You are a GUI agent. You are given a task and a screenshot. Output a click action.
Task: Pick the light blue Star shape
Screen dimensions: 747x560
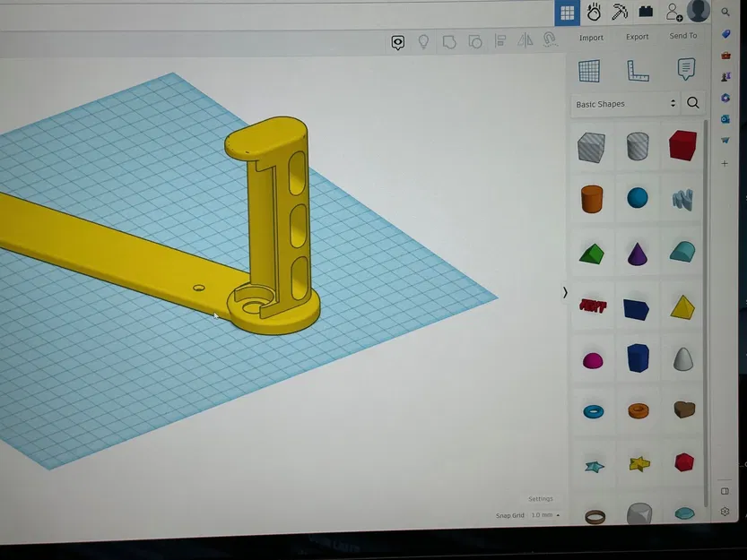pos(595,466)
